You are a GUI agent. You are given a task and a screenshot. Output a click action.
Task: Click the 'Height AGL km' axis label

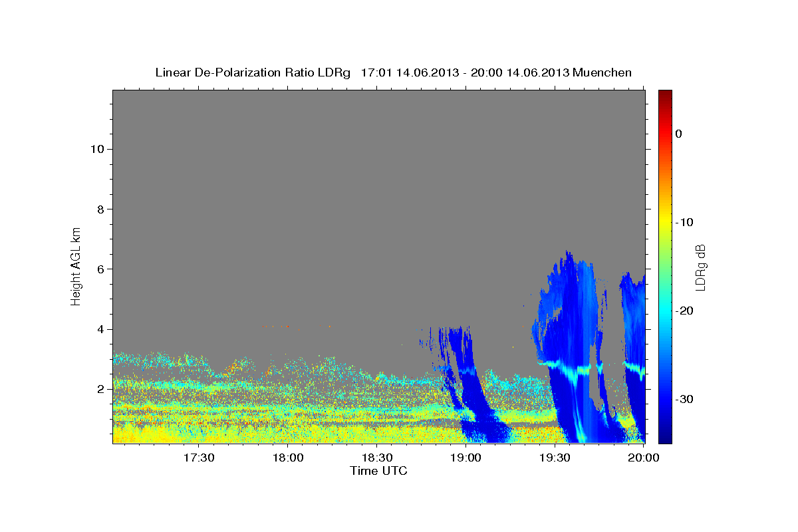76,265
